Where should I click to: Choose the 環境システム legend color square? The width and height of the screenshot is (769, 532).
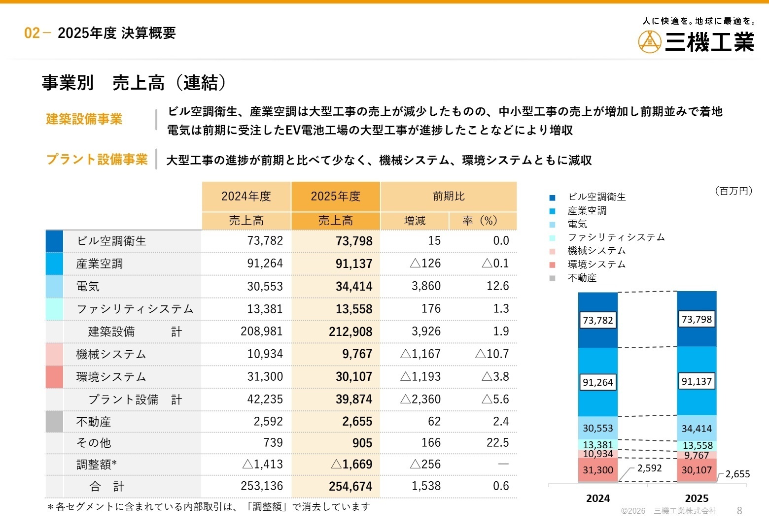pyautogui.click(x=552, y=265)
